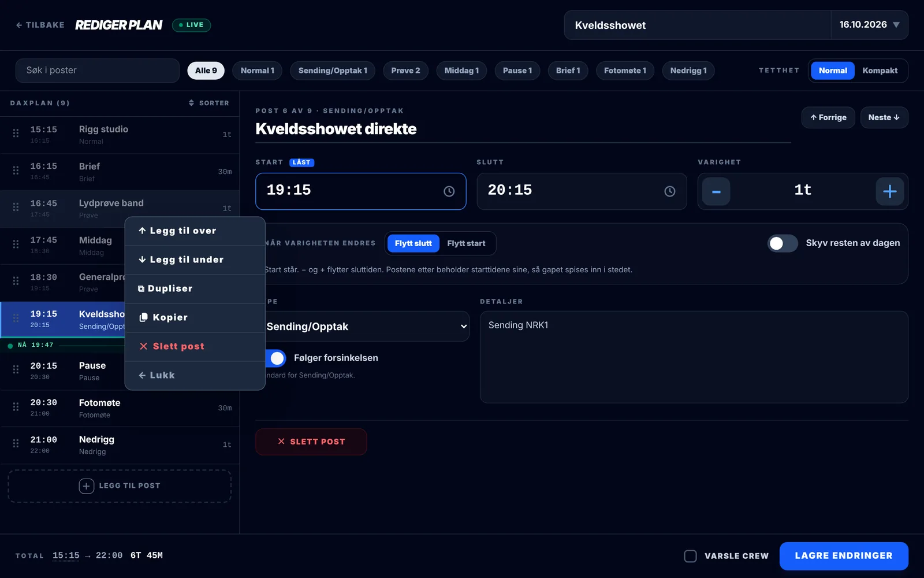Click the Kveldsshowet plan name field
The height and width of the screenshot is (578, 924).
pyautogui.click(x=698, y=25)
